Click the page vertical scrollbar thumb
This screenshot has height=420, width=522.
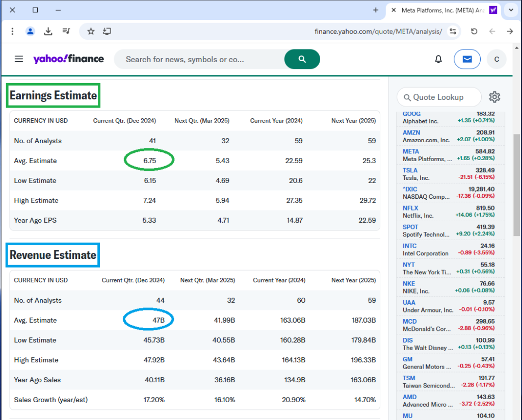pyautogui.click(x=516, y=185)
